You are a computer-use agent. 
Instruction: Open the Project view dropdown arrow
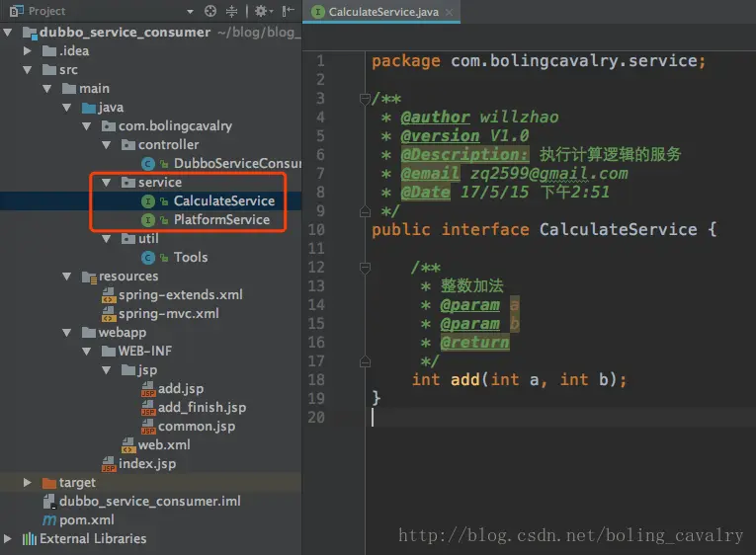pos(190,11)
